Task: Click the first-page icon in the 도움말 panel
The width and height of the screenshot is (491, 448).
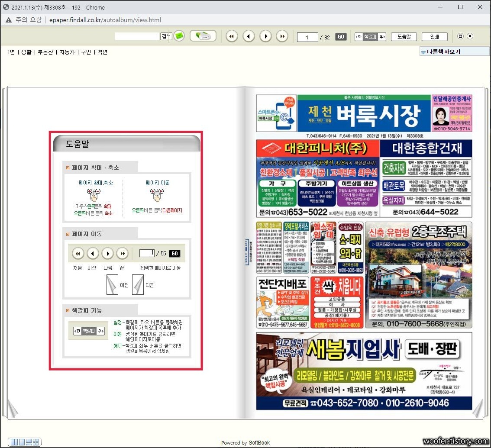Action: (x=78, y=253)
